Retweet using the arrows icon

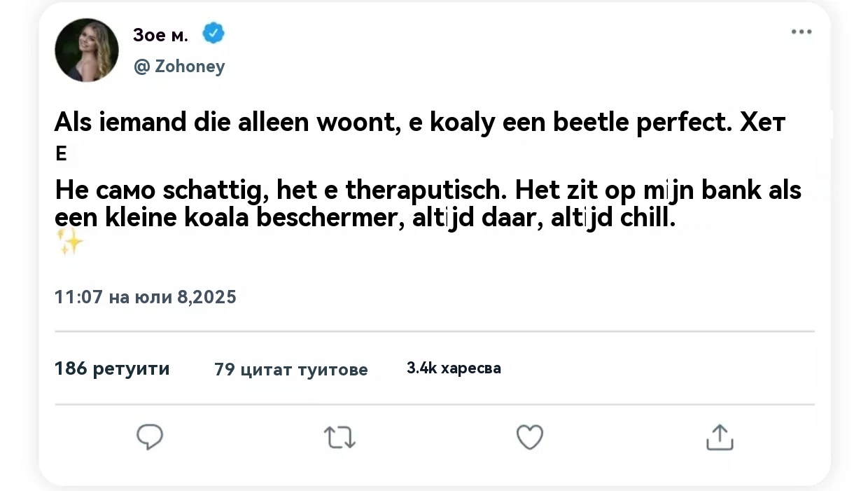point(339,438)
